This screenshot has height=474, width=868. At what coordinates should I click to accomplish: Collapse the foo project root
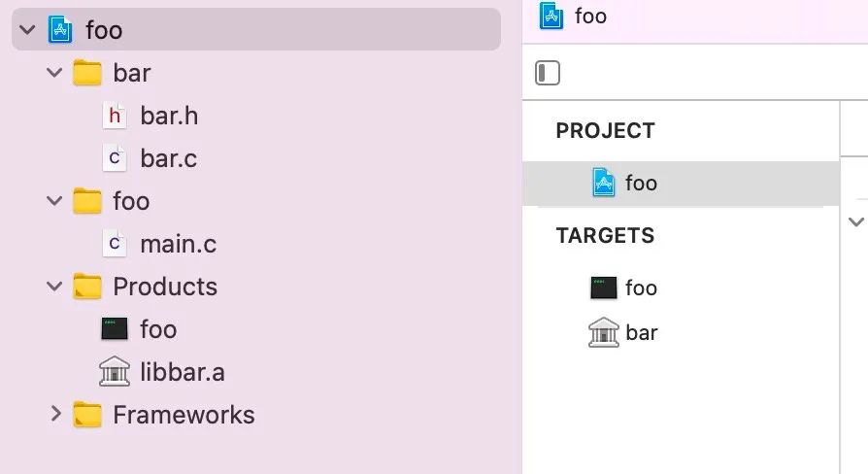click(26, 30)
